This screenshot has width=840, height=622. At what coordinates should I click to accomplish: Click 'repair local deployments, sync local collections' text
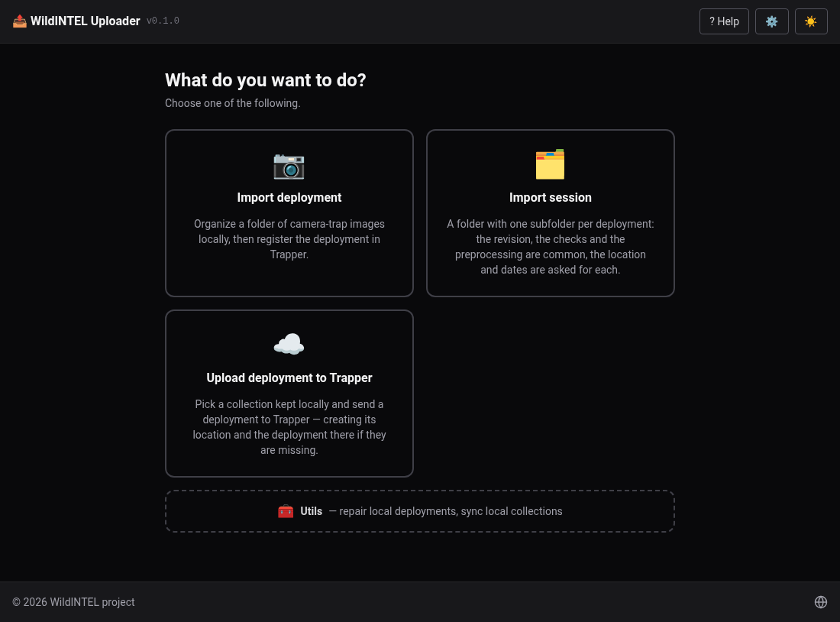coord(451,511)
